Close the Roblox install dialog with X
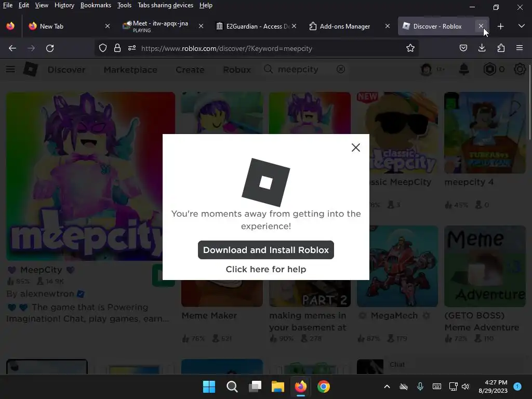 point(355,148)
